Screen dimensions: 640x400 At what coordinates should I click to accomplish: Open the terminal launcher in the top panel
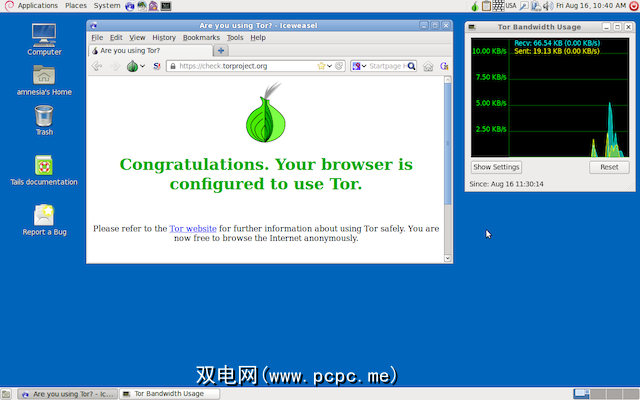click(166, 6)
